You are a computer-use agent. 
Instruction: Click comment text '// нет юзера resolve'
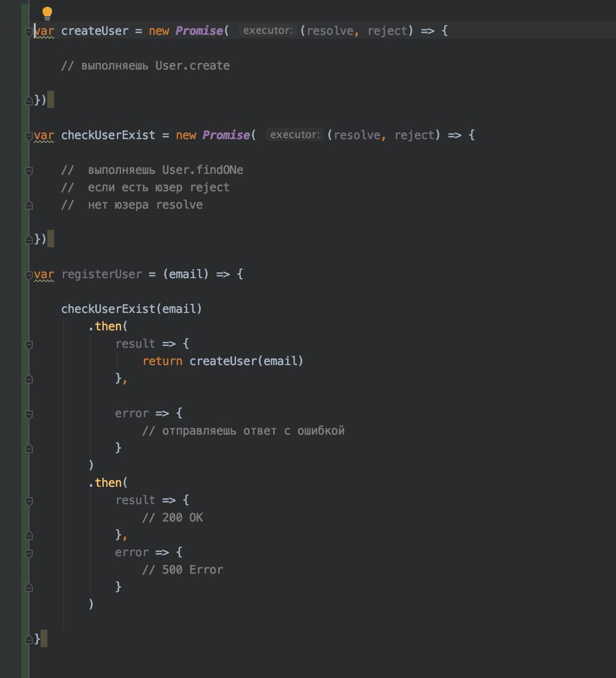tap(132, 205)
